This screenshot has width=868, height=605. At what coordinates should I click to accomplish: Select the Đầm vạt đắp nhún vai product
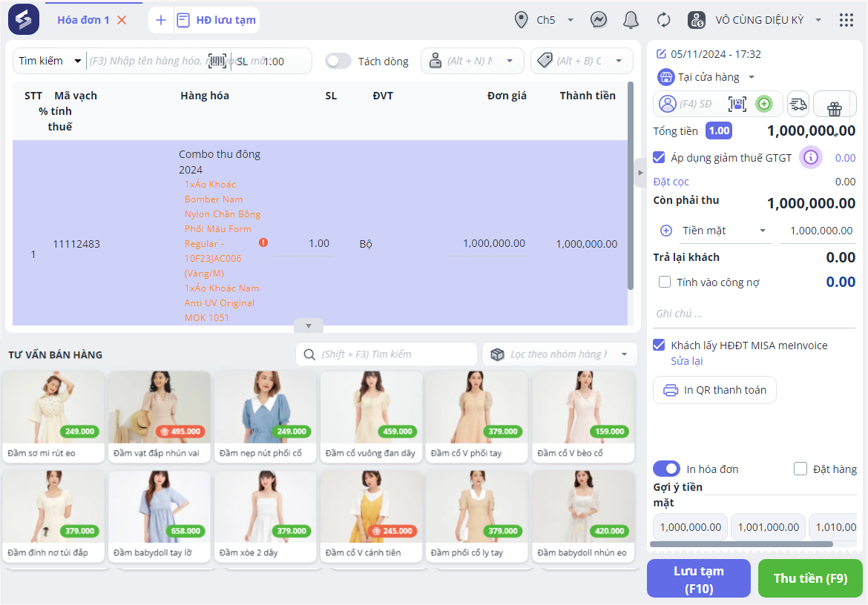(x=160, y=417)
